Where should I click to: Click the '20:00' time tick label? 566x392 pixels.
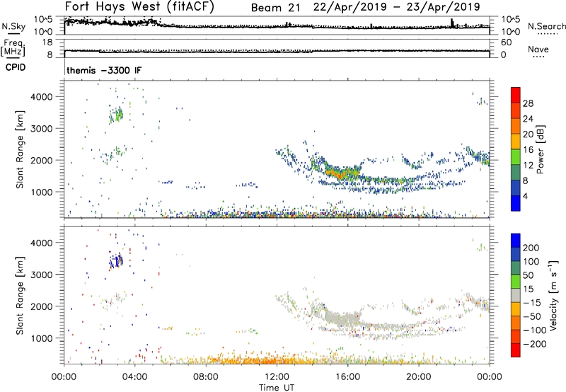coord(419,377)
